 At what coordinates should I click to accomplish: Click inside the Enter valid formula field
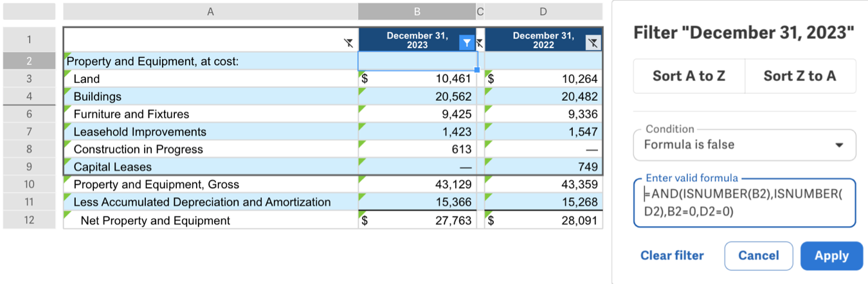745,203
